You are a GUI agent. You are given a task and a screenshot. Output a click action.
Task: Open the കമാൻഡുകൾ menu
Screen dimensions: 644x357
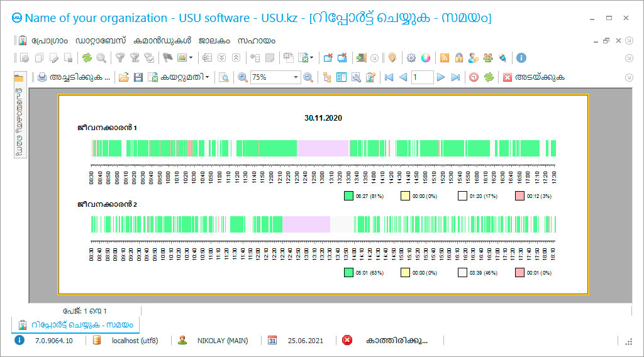162,41
